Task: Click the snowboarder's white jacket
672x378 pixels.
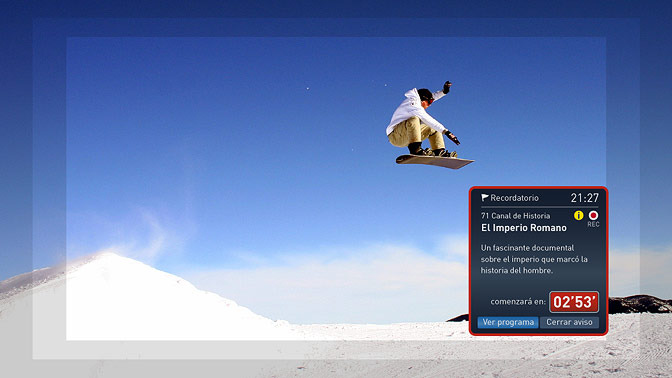Action: pyautogui.click(x=411, y=111)
